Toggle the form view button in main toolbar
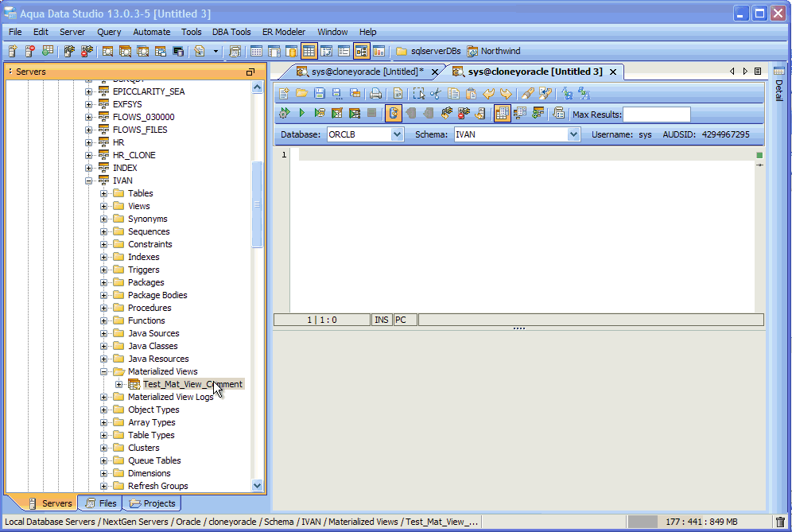The height and width of the screenshot is (532, 792). point(344,51)
